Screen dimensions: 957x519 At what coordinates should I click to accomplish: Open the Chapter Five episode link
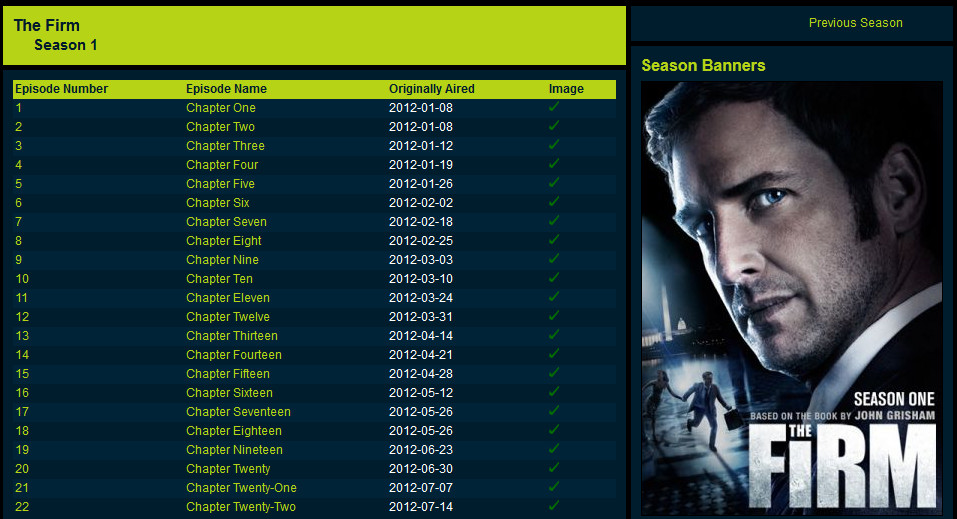coord(220,183)
